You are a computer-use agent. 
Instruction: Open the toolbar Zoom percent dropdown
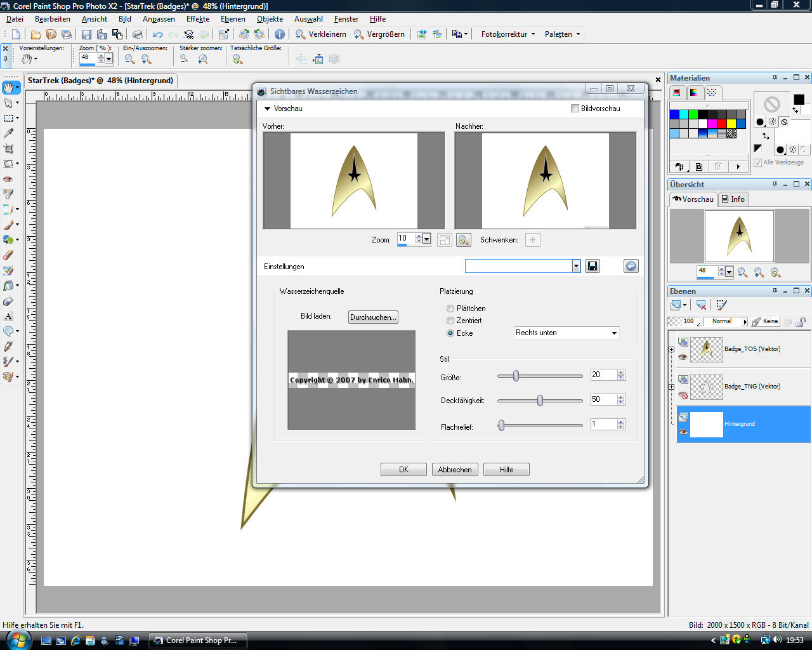coord(109,58)
